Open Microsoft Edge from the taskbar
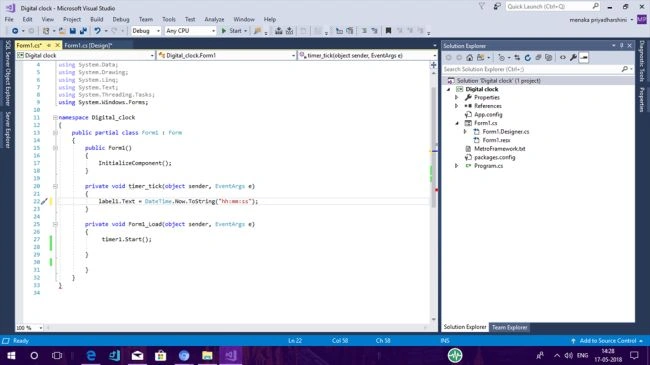650x365 pixels. click(x=91, y=355)
